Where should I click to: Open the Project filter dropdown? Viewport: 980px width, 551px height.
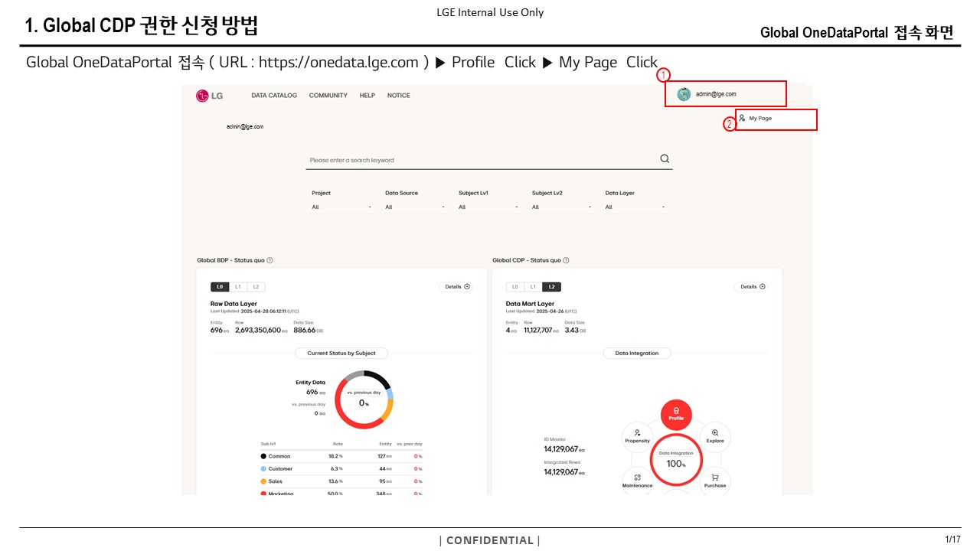pos(341,207)
